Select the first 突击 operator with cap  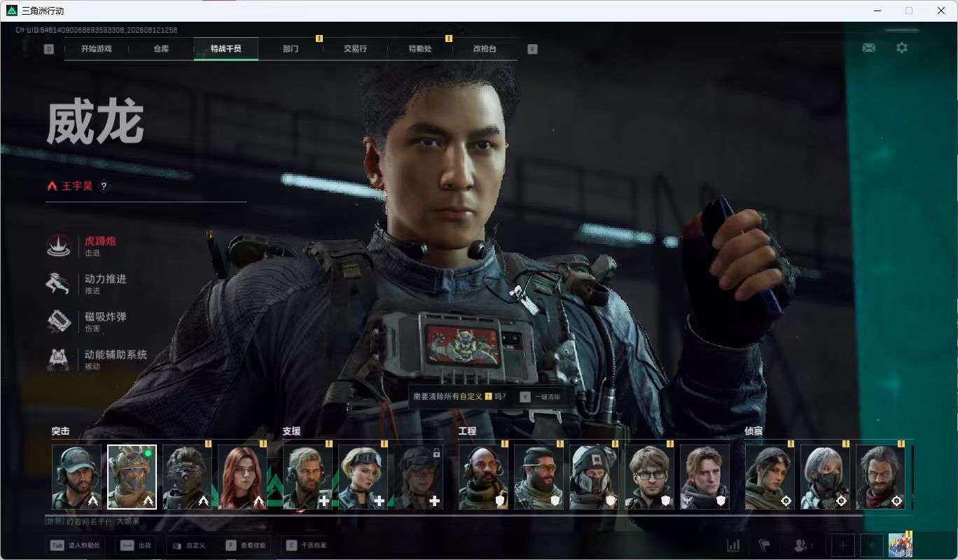click(x=76, y=477)
